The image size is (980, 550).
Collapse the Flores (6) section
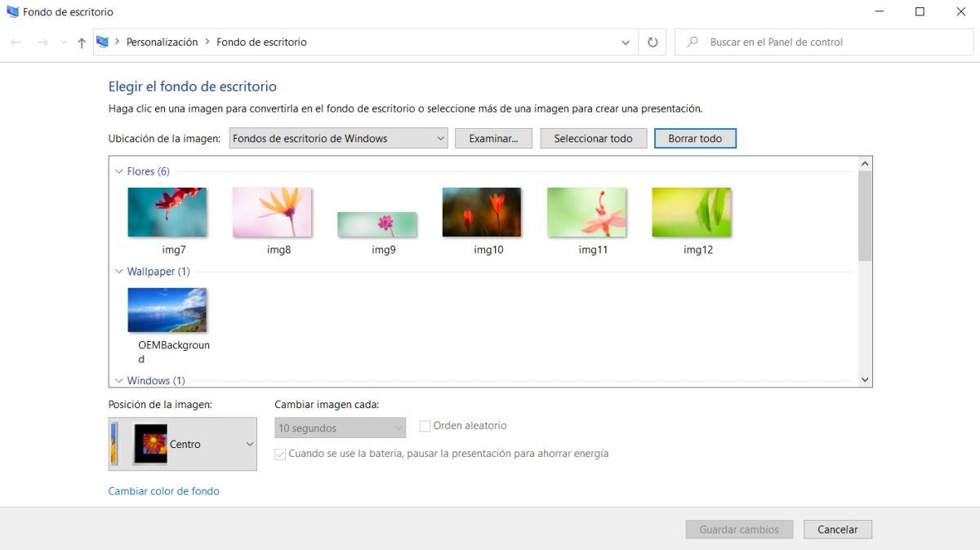tap(118, 171)
